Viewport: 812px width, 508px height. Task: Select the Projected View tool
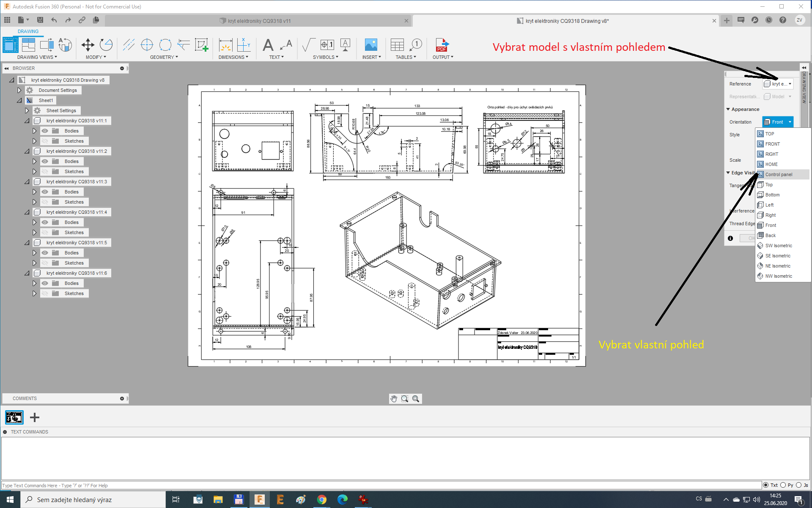(x=28, y=45)
